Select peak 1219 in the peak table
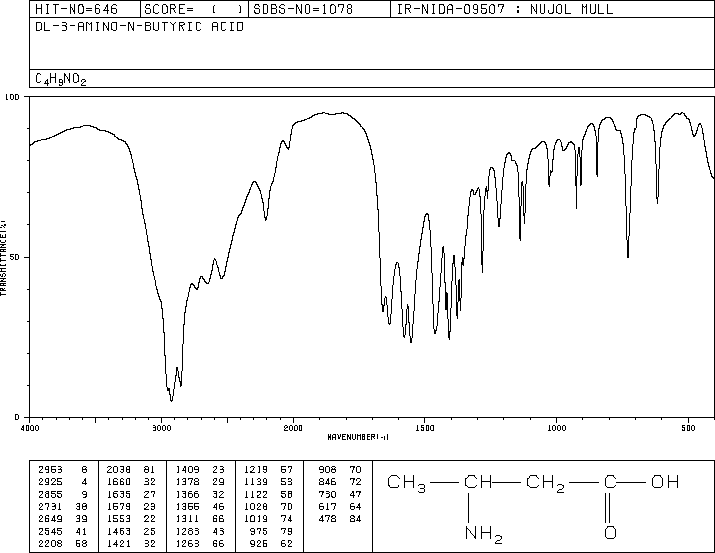The width and height of the screenshot is (715, 553). coord(256,470)
